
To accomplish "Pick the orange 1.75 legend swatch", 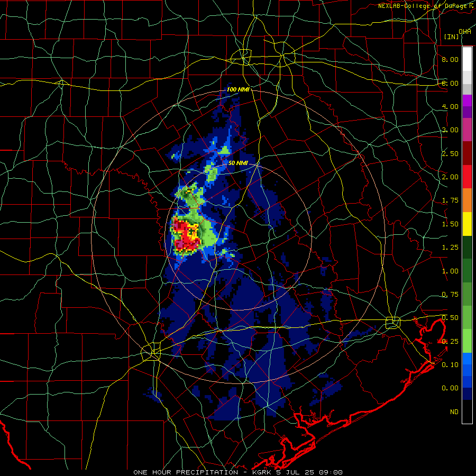I will [x=467, y=200].
